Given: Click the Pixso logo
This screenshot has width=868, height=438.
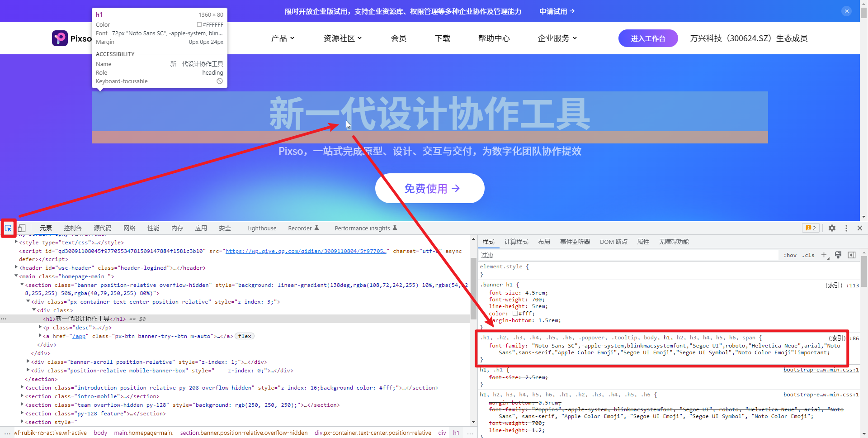Looking at the screenshot, I should pyautogui.click(x=72, y=38).
